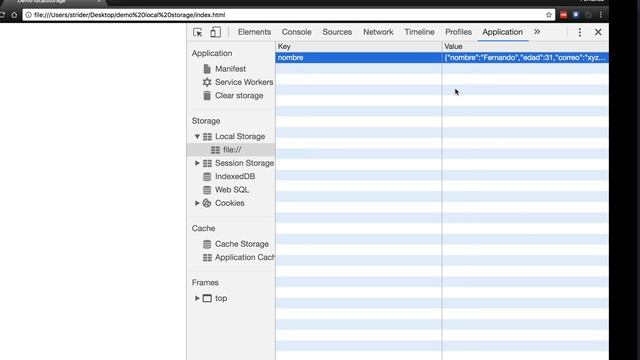This screenshot has height=360, width=640.
Task: Select the Application tab
Action: point(502,32)
